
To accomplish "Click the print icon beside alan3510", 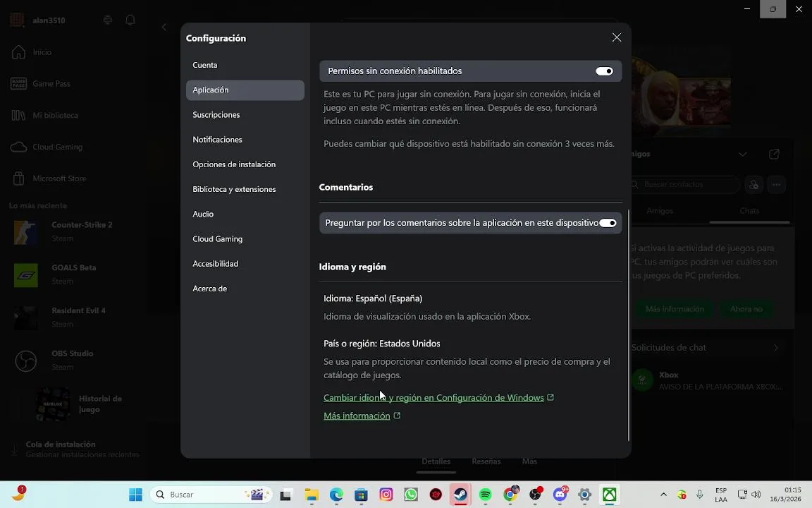I will pyautogui.click(x=108, y=20).
